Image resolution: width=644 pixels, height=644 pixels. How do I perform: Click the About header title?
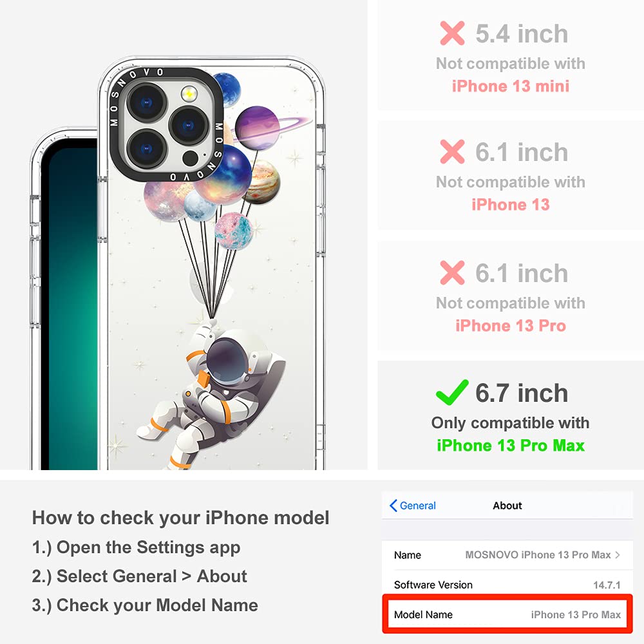click(x=507, y=506)
